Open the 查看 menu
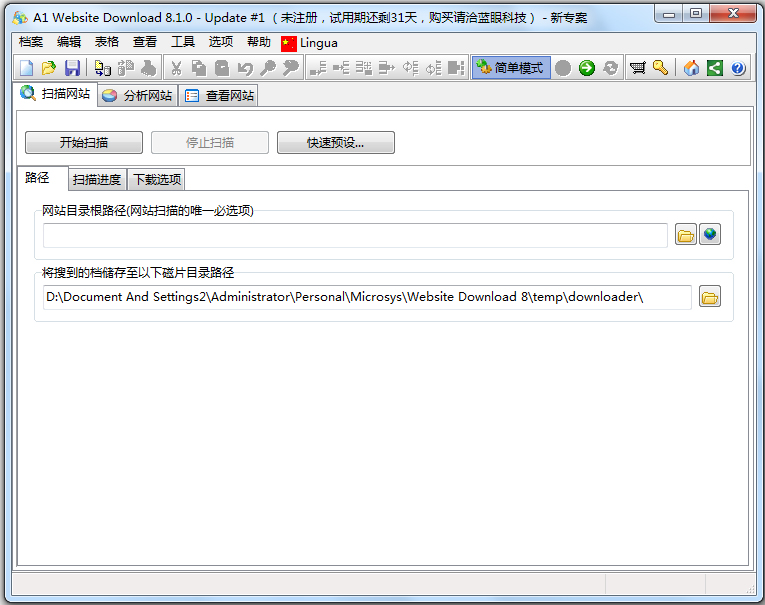Screen dimensions: 765x605 [145, 42]
